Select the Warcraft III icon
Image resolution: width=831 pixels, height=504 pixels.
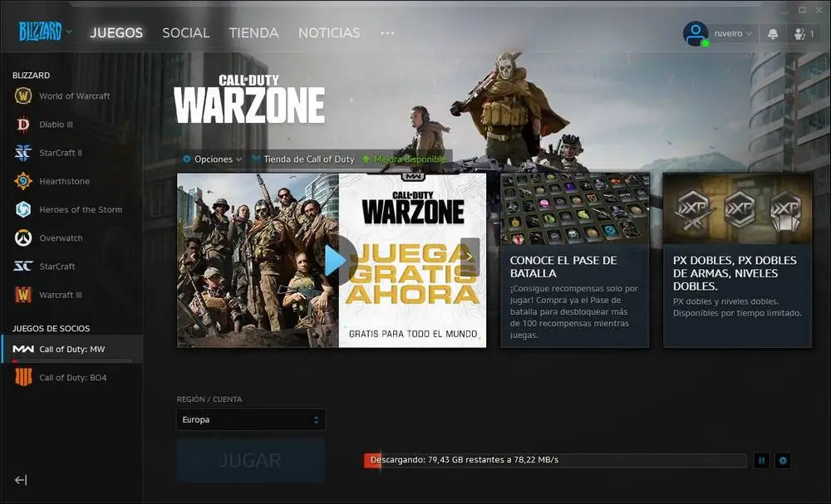click(22, 295)
